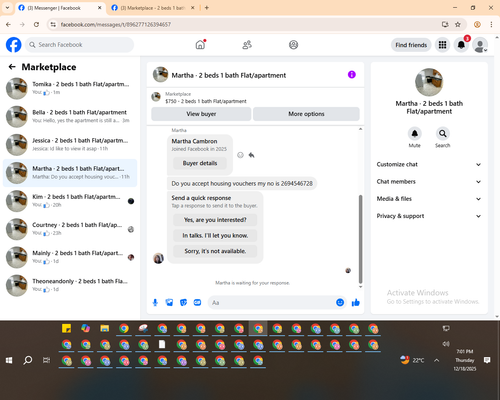500x400 pixels.
Task: Open the Sticky Notes taskbar icon
Action: point(66,328)
